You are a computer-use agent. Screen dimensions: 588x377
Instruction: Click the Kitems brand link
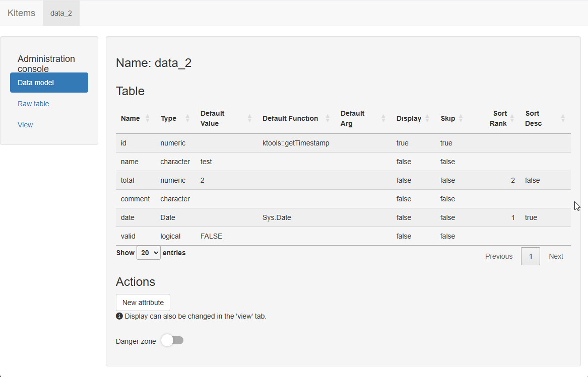21,13
